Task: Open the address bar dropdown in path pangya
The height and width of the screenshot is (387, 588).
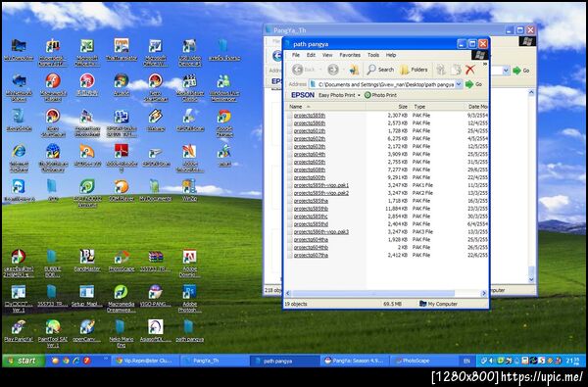Action: pyautogui.click(x=459, y=84)
